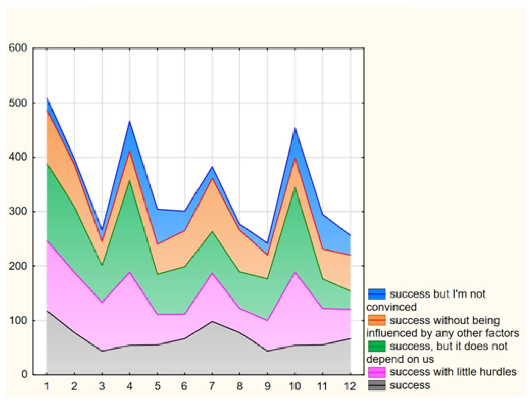The image size is (532, 403).
Task: Click the y-axis label 100
Action: point(18,320)
